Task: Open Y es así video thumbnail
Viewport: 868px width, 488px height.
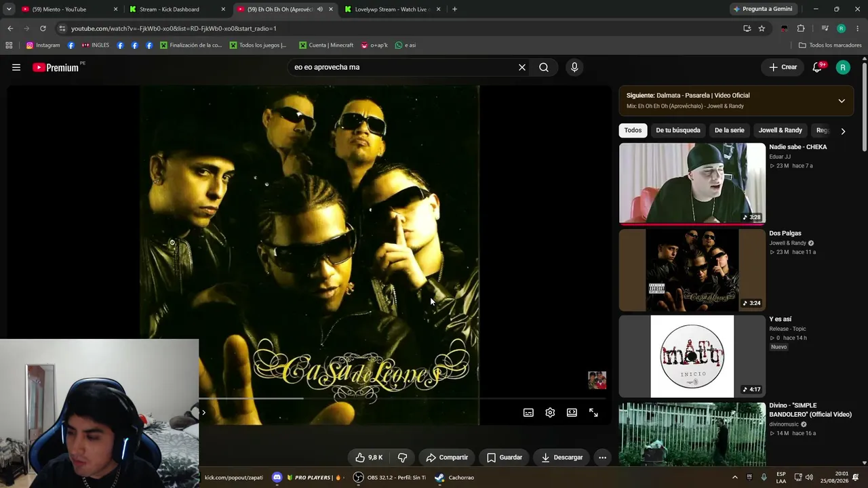Action: [x=692, y=356]
